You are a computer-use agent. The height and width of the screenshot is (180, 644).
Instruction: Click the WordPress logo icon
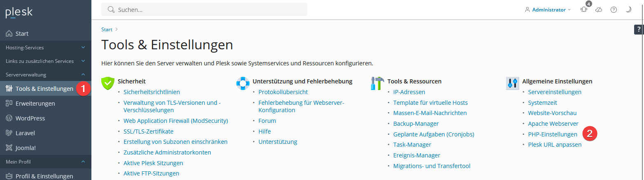click(9, 118)
